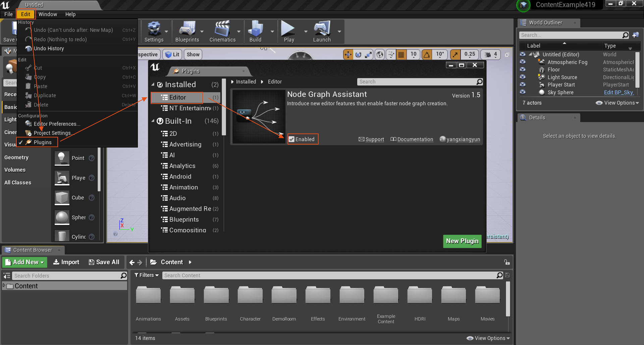Click help icon next to Point light
644x345 pixels.
click(x=92, y=158)
